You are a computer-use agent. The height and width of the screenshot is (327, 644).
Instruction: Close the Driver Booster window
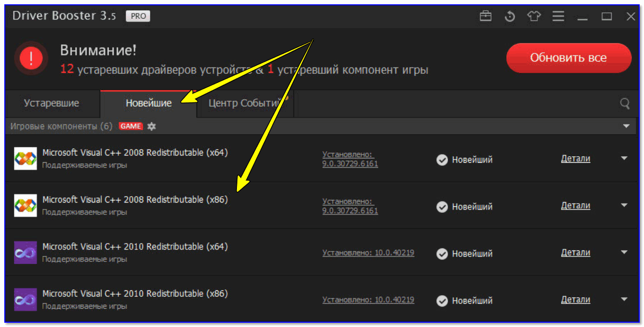631,17
